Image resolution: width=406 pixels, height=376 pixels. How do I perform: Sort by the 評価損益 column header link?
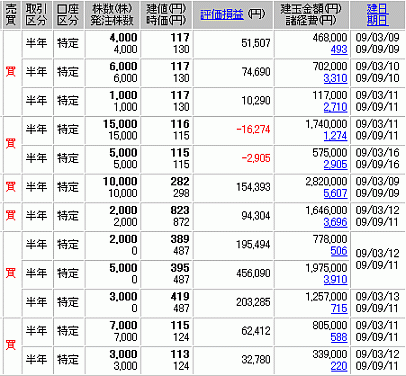coord(222,14)
